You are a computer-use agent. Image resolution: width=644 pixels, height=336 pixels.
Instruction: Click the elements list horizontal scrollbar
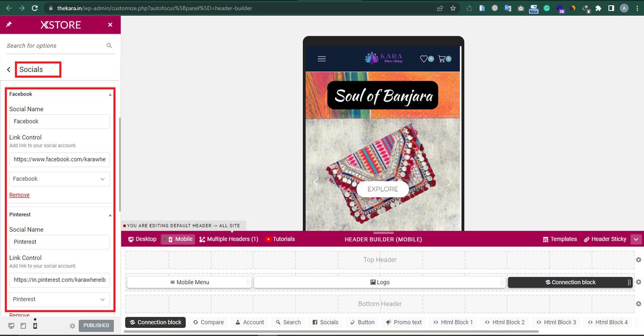coord(332,332)
